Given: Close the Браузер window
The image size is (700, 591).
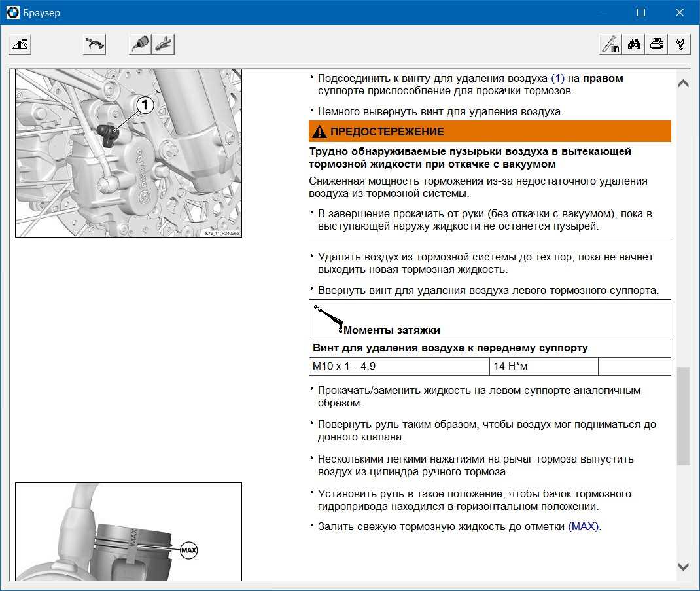Looking at the screenshot, I should 680,12.
